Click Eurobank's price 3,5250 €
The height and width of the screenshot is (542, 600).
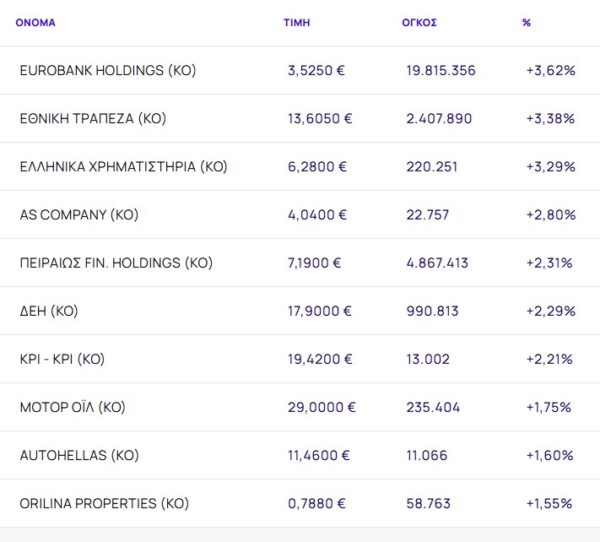tap(316, 70)
